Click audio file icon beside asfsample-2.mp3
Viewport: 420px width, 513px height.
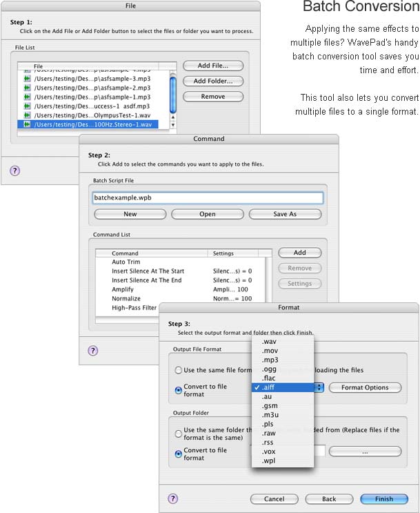pyautogui.click(x=27, y=88)
